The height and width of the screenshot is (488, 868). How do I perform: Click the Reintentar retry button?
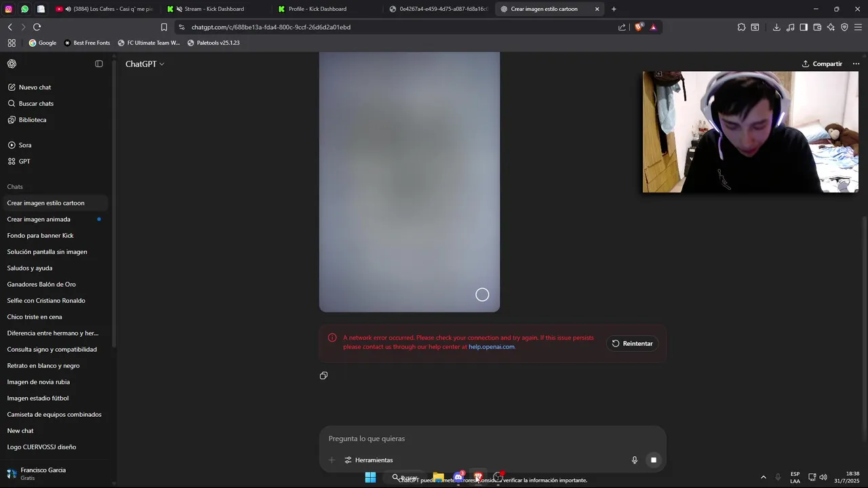[x=632, y=344]
